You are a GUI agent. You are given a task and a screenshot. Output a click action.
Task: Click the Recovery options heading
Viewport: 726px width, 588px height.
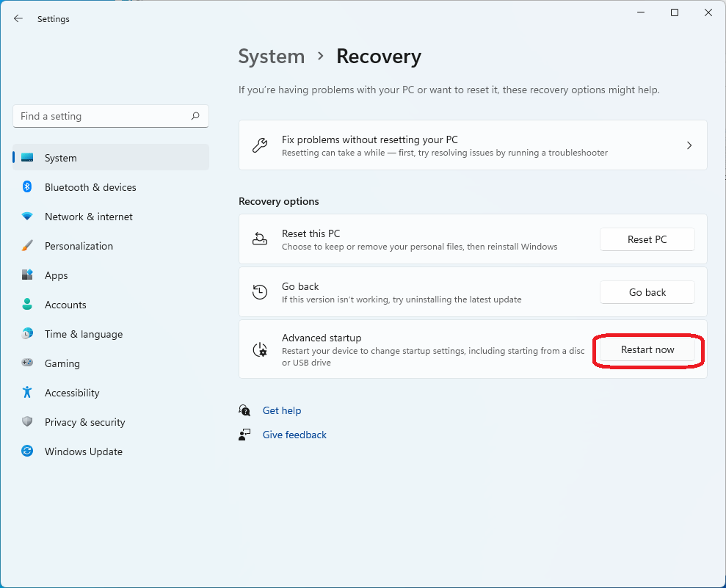coord(279,201)
